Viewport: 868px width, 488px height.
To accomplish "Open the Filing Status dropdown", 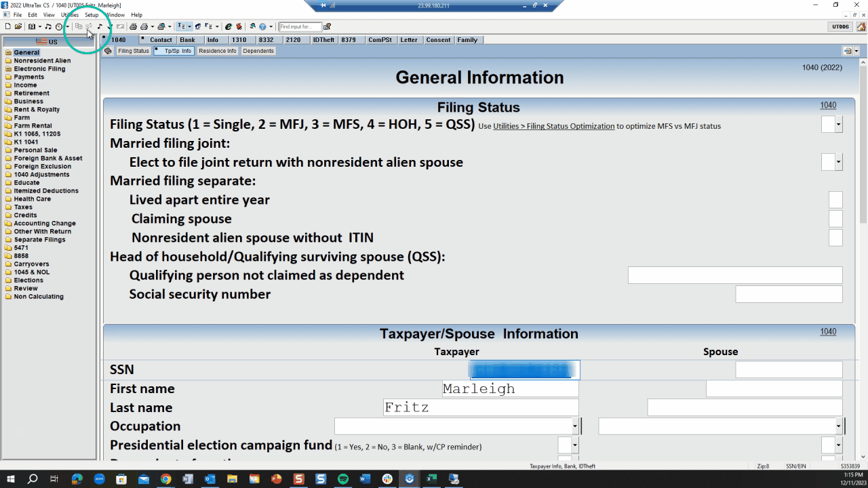I will pos(831,124).
